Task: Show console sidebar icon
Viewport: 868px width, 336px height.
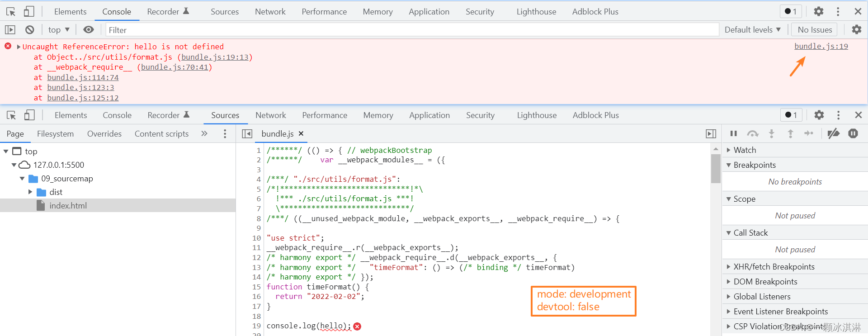Action: coord(10,30)
